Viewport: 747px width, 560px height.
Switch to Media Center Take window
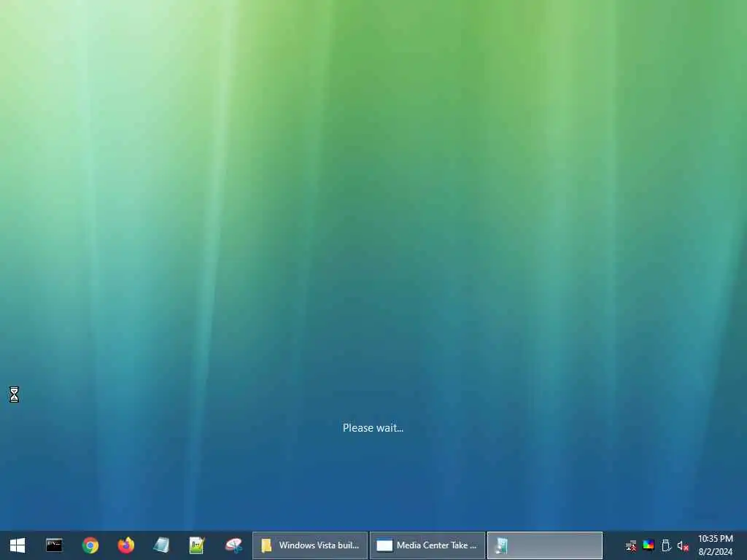[x=427, y=545]
